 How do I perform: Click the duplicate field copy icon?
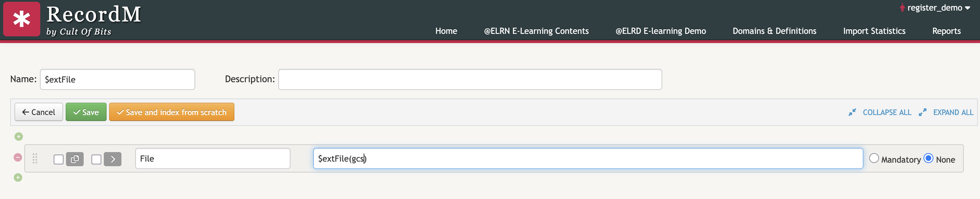pyautogui.click(x=75, y=159)
